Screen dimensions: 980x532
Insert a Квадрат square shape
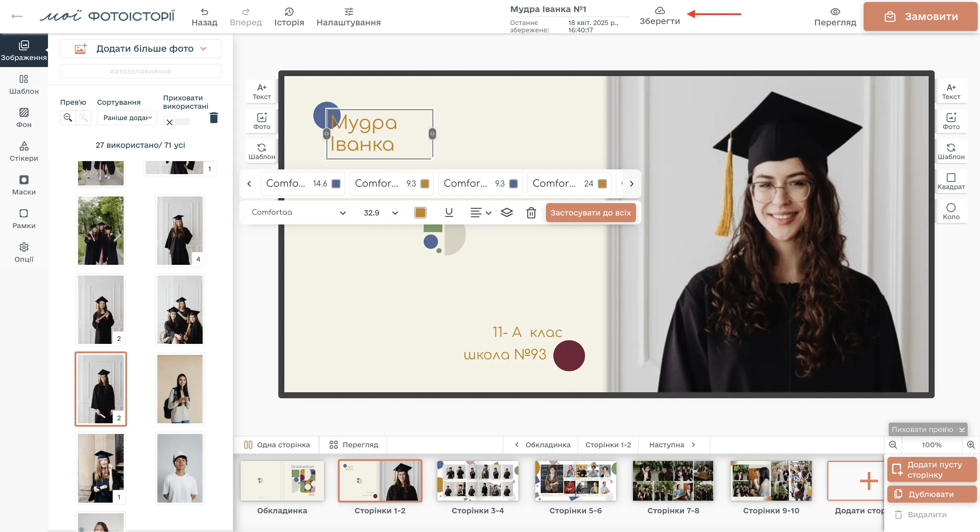point(951,181)
